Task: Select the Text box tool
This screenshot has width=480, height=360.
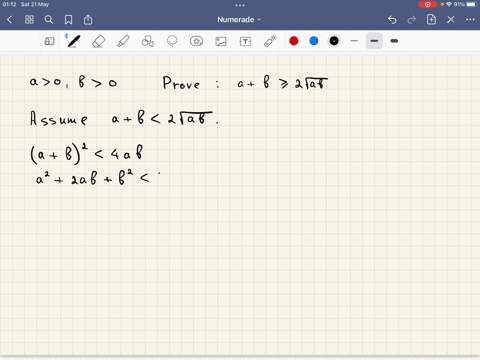Action: tap(245, 41)
